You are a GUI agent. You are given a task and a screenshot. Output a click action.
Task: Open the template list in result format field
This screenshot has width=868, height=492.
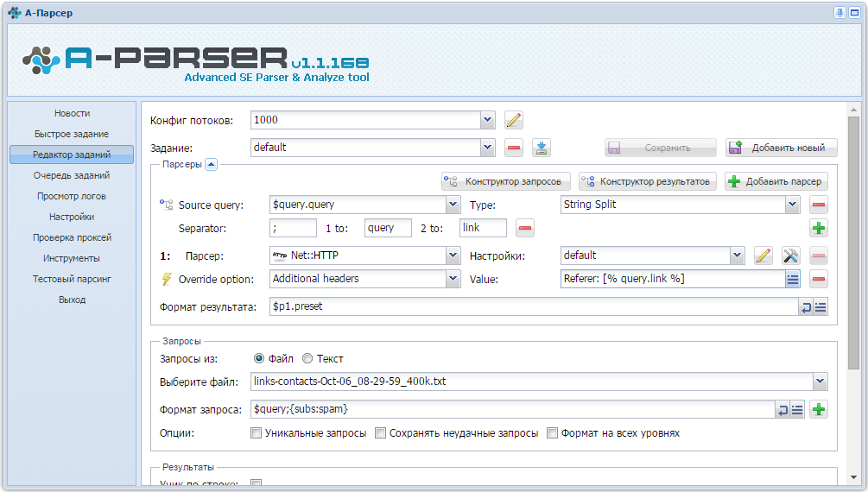click(x=820, y=307)
